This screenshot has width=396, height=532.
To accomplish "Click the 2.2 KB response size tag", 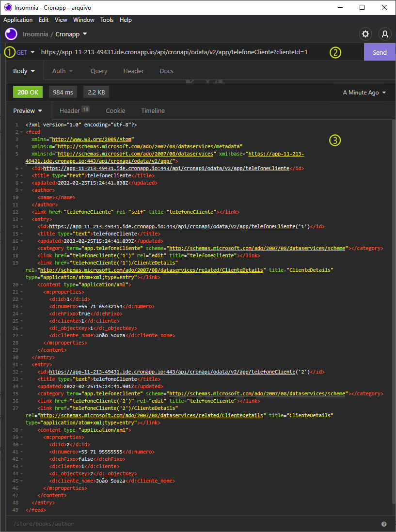I will tap(96, 92).
